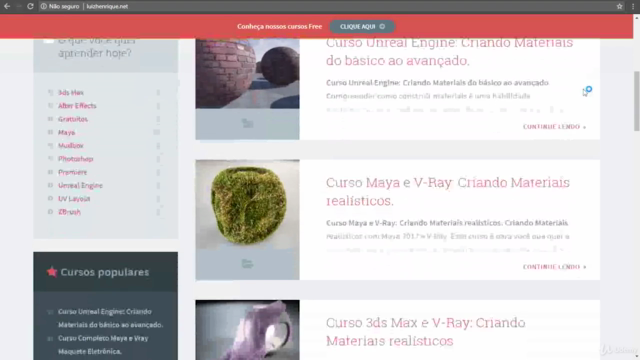Open Curso Unreal Engine Criando Materiais title

[x=449, y=51]
